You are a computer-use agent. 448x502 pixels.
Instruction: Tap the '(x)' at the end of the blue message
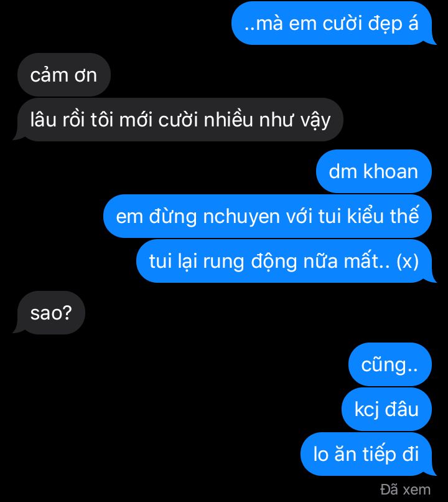pyautogui.click(x=408, y=261)
